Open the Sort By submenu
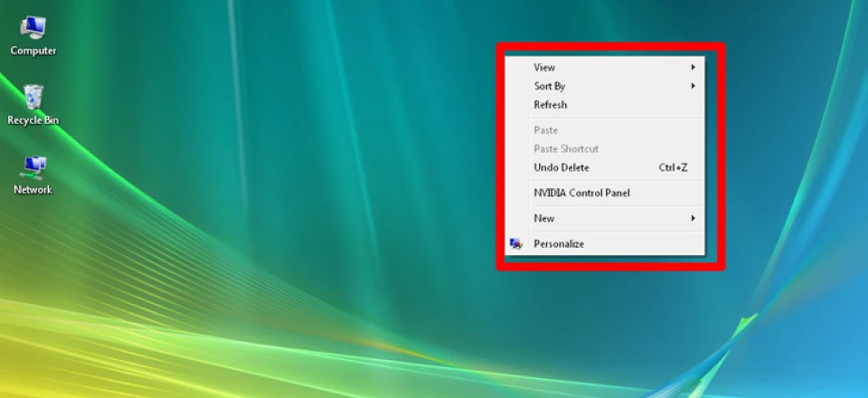868x398 pixels. tap(605, 86)
